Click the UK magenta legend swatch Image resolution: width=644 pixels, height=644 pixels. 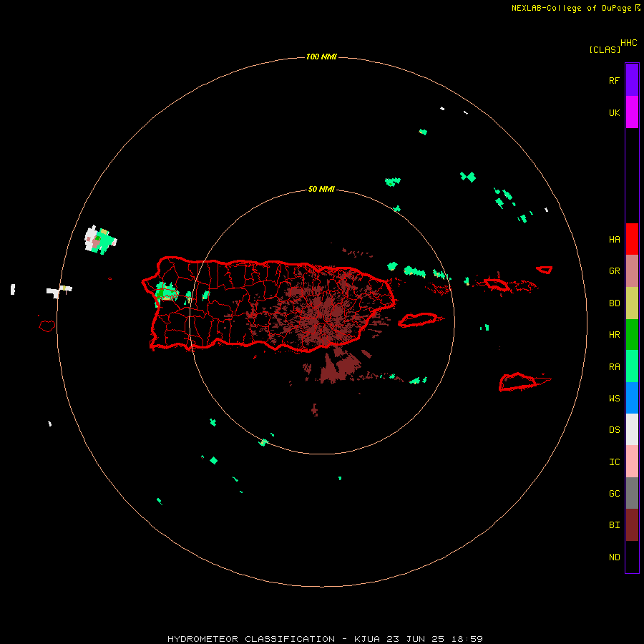(632, 112)
